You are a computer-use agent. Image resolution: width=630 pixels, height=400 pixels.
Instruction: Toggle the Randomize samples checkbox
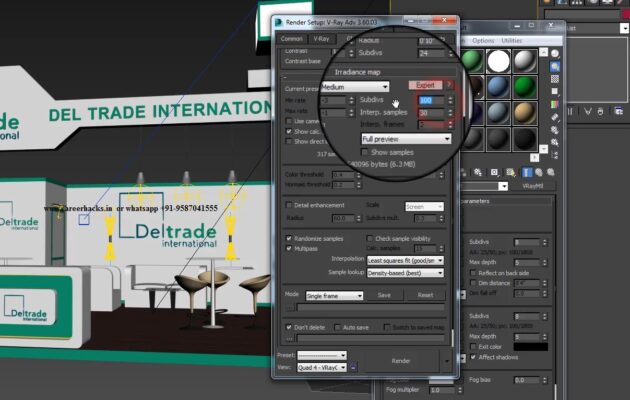coord(288,239)
